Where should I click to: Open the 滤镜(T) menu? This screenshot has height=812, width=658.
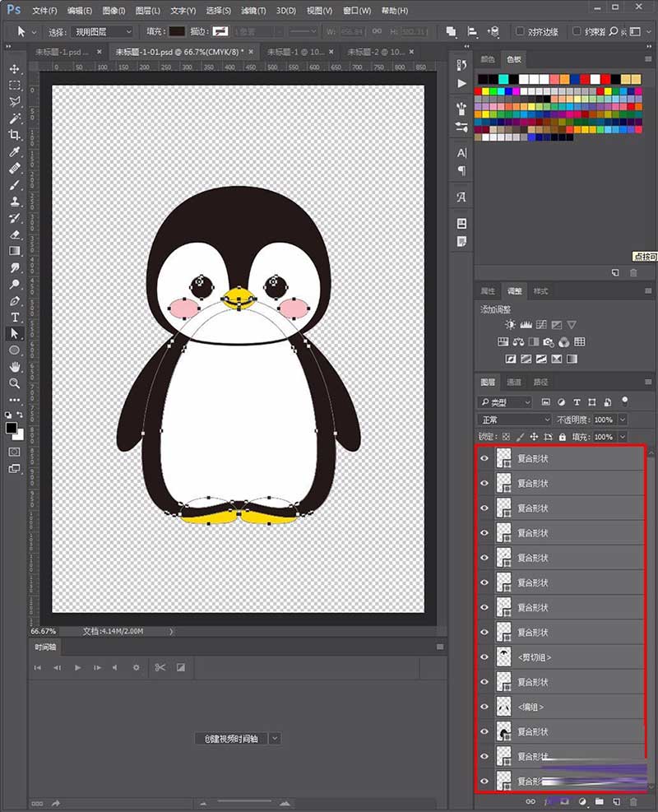[x=253, y=11]
